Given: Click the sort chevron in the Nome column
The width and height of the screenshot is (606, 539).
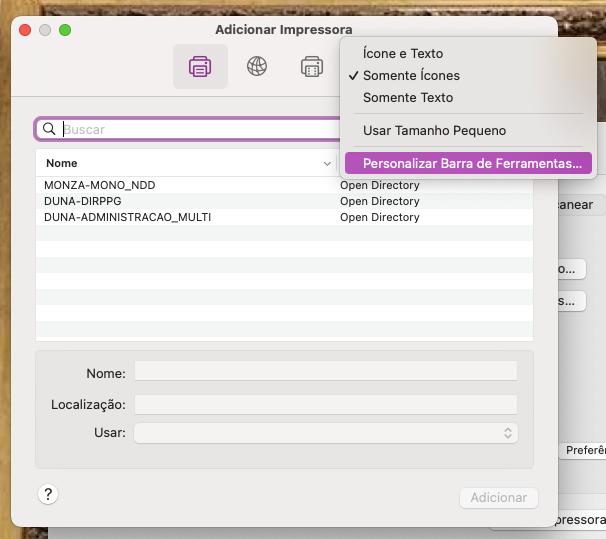Looking at the screenshot, I should click(327, 163).
